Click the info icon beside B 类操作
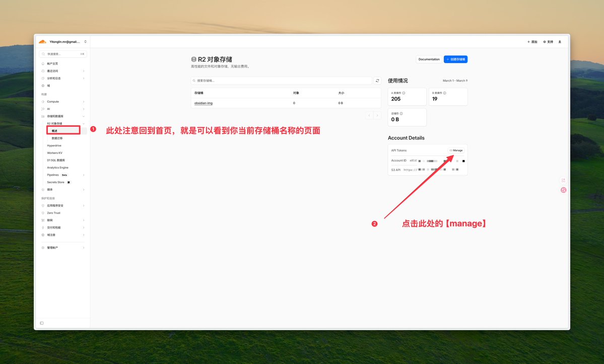The height and width of the screenshot is (364, 604). tap(444, 93)
